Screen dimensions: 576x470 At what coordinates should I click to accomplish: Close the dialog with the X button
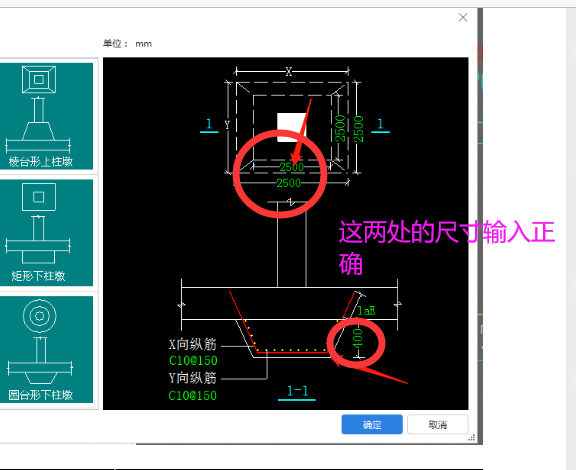463,17
